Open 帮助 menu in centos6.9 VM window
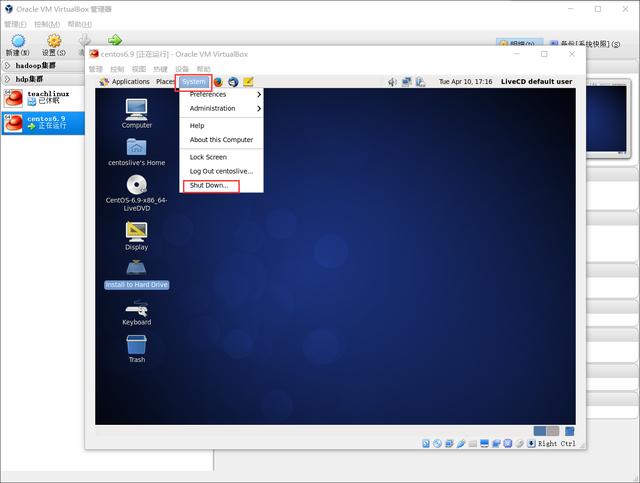Screen dimensions: 640x483 pos(204,69)
